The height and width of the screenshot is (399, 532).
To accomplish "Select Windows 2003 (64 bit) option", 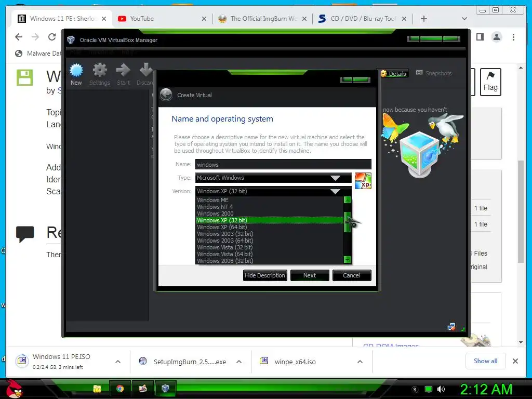I will (270, 241).
